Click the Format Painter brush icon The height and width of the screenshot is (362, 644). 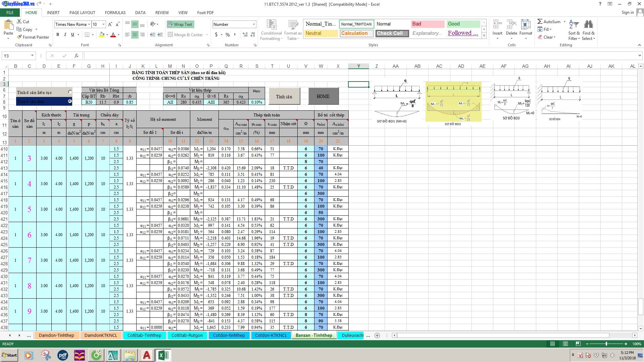click(x=19, y=37)
